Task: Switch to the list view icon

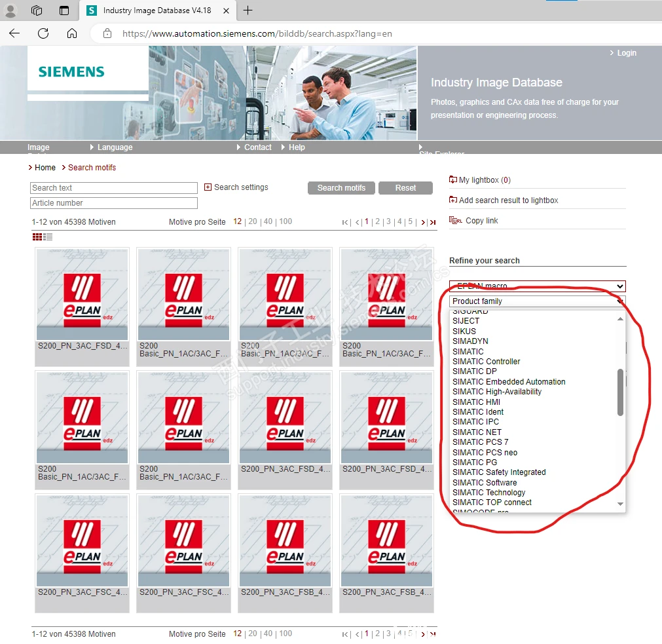Action: coord(48,237)
